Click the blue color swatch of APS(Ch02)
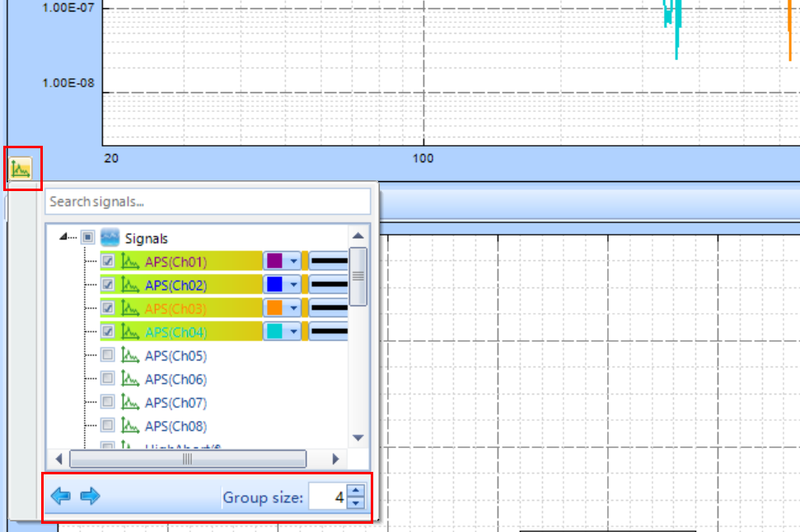The height and width of the screenshot is (532, 800). point(274,285)
